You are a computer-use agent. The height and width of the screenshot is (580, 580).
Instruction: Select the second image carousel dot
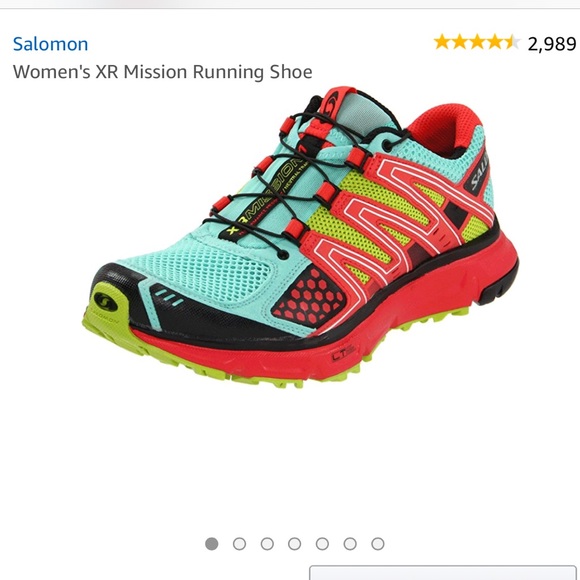coord(239,544)
